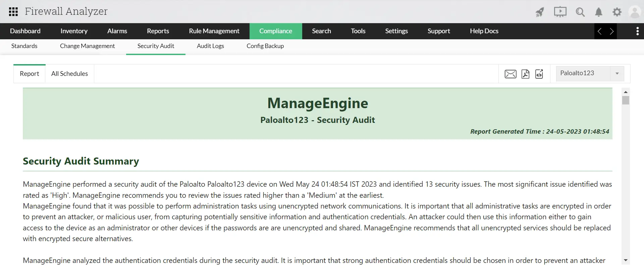Open the apps grid launcher icon
644x273 pixels.
click(13, 12)
